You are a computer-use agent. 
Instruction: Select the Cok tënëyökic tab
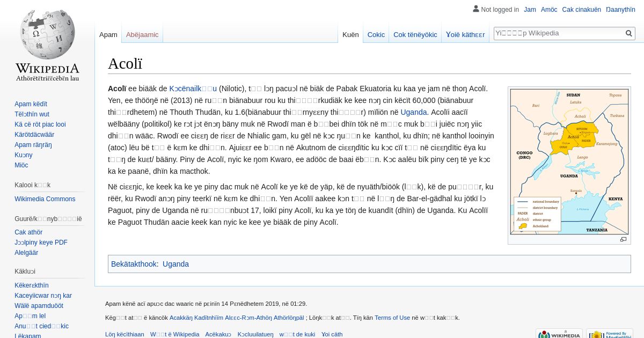click(x=415, y=34)
